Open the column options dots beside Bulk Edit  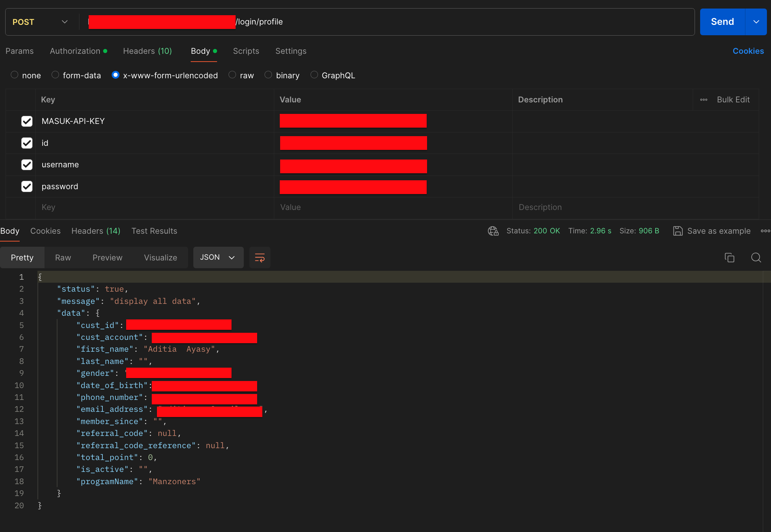[703, 99]
